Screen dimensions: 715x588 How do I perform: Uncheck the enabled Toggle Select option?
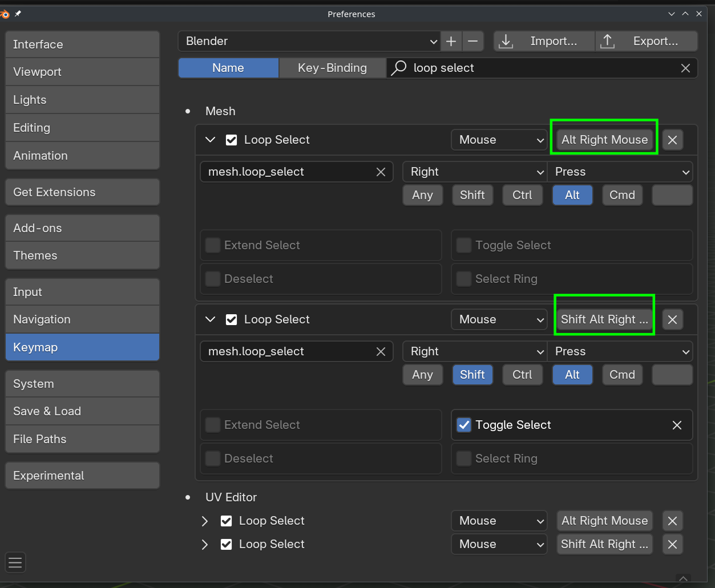click(x=464, y=425)
